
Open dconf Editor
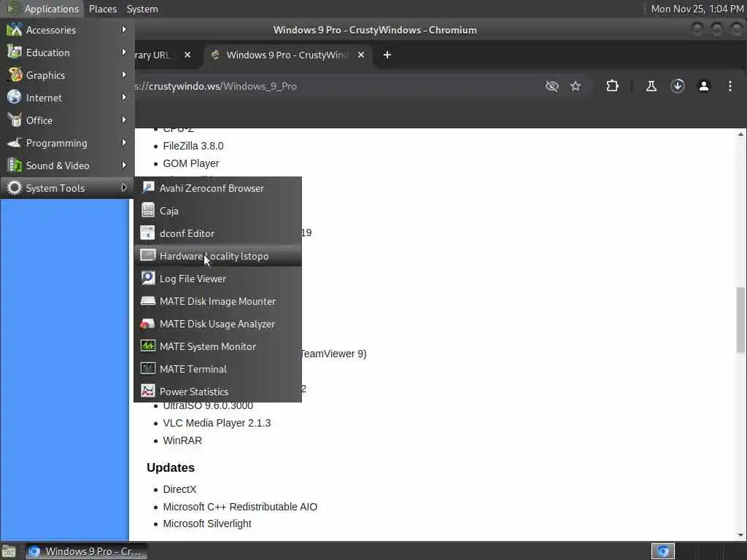217,233
